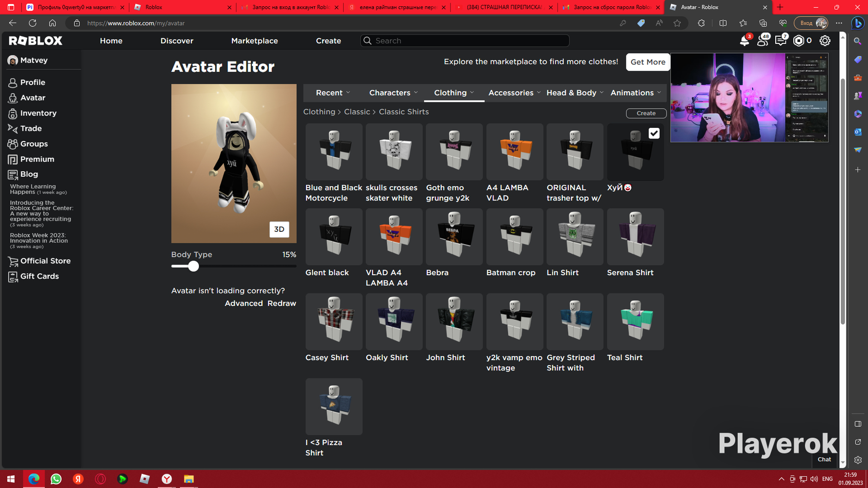Viewport: 868px width, 488px height.
Task: Click the Get More button
Action: pos(648,62)
